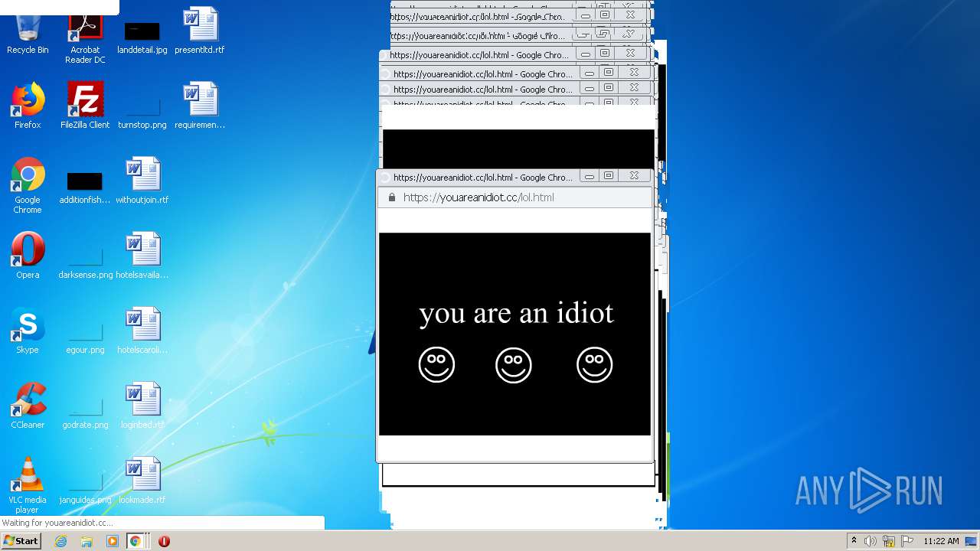Click the lock icon in the front popup
Viewport: 980px width, 551px height.
click(392, 197)
